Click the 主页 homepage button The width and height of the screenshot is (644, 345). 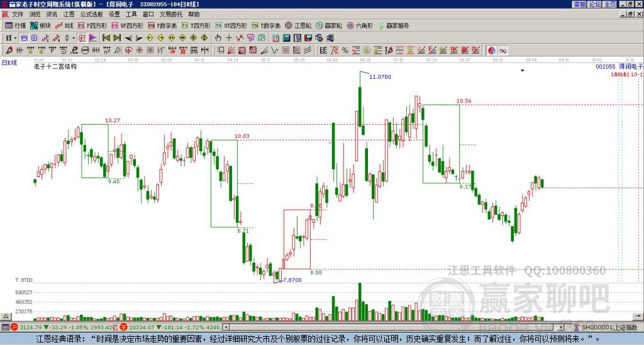point(610,4)
